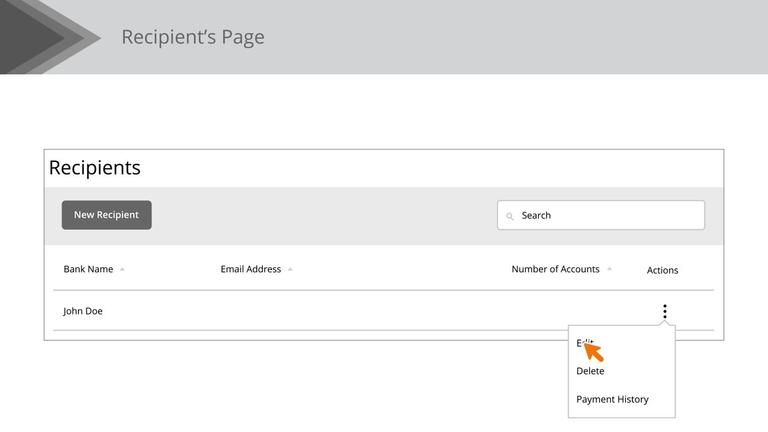Click the Actions column header

tap(662, 270)
